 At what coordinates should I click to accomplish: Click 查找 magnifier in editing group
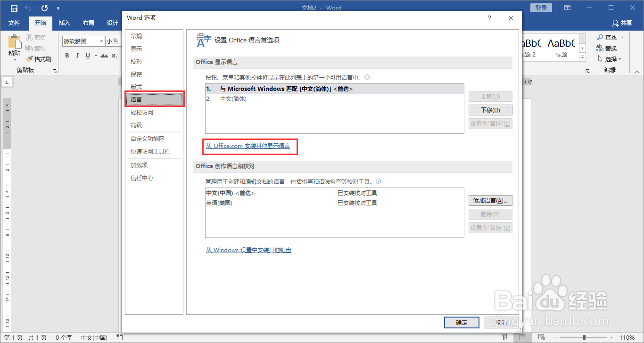(x=606, y=37)
